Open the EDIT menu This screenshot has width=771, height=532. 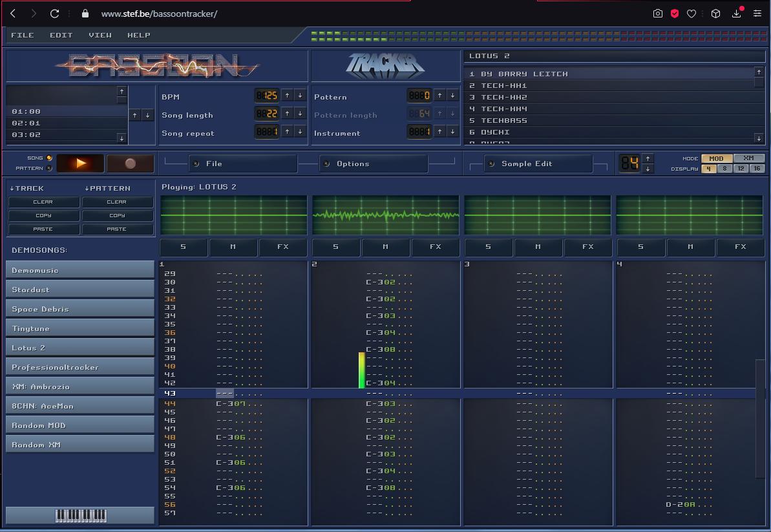point(61,35)
